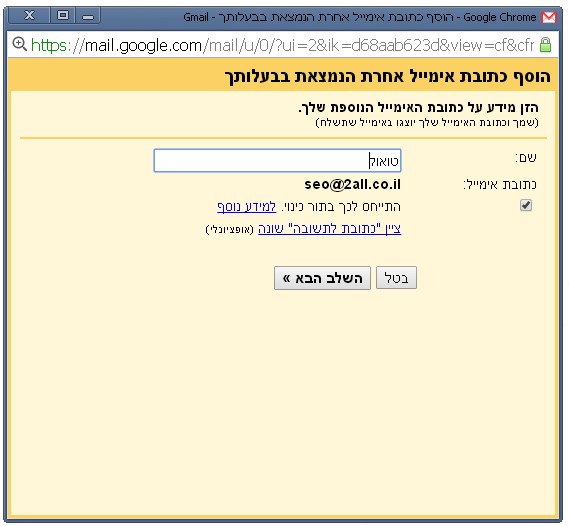Click the Gmail envelope icon in title bar
The image size is (569, 526).
point(549,17)
